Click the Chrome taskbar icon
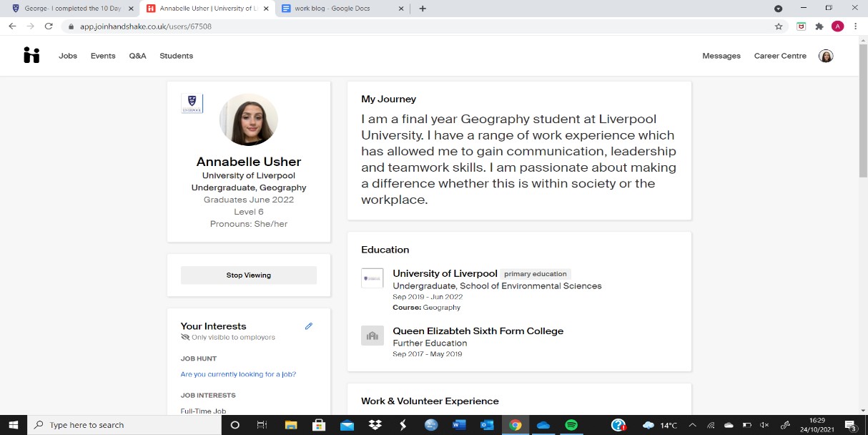Image resolution: width=868 pixels, height=435 pixels. (515, 425)
